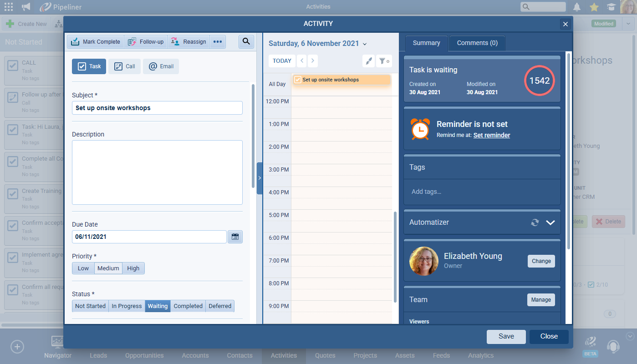
Task: Collapse the left form panel with side arrow
Action: coord(260,178)
